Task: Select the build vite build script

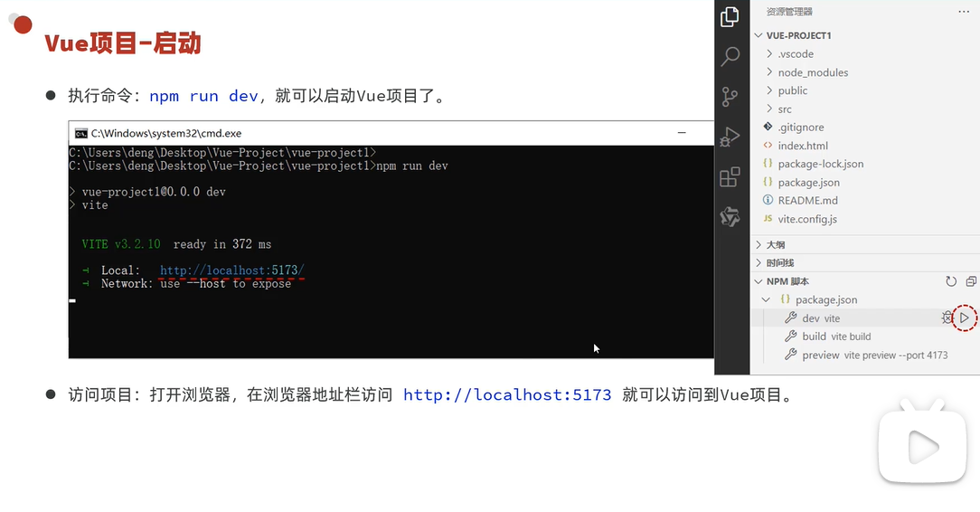Action: click(865, 337)
